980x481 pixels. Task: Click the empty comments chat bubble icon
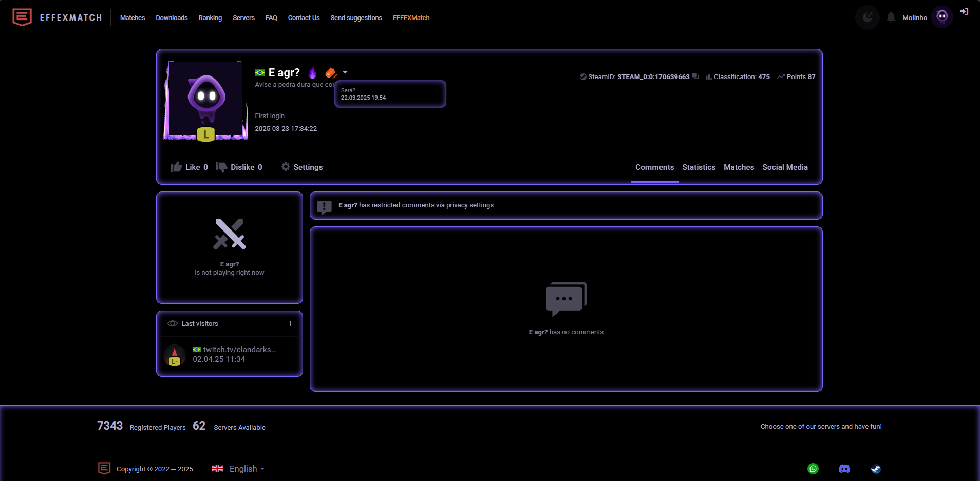coord(566,299)
